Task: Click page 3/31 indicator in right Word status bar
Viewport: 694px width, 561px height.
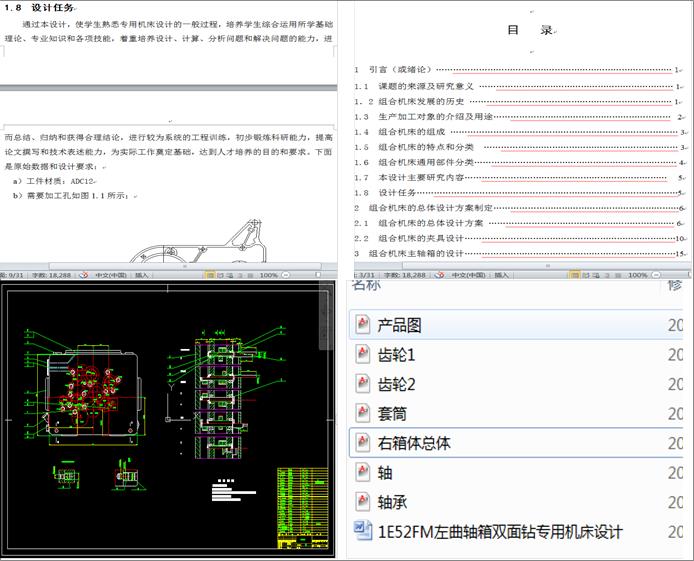Action: [x=366, y=275]
